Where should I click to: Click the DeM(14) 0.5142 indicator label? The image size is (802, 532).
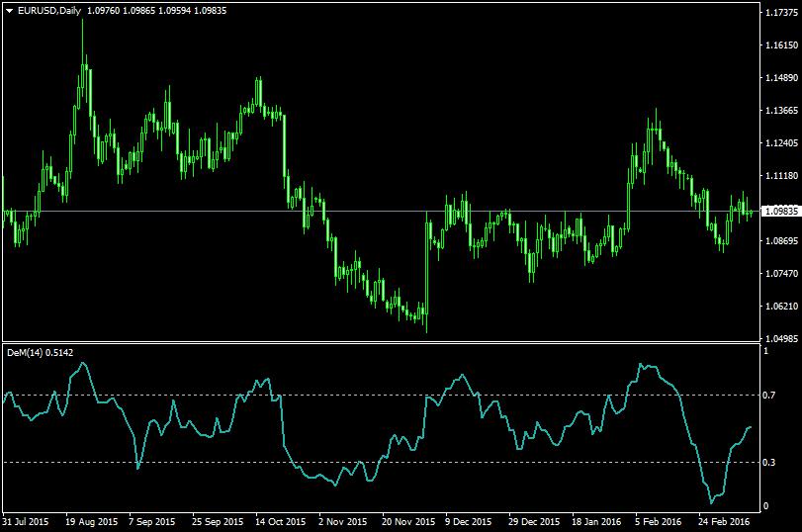tap(40, 353)
